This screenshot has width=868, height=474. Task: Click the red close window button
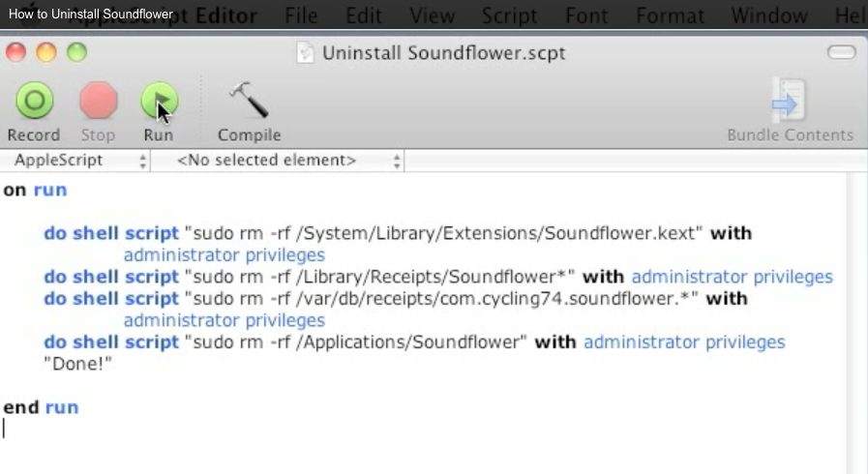coord(16,52)
